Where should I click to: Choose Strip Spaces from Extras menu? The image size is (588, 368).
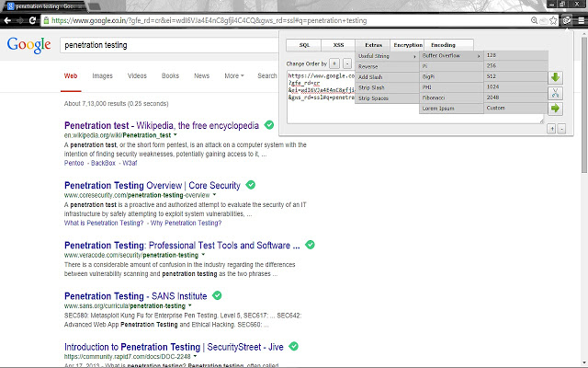(x=387, y=98)
